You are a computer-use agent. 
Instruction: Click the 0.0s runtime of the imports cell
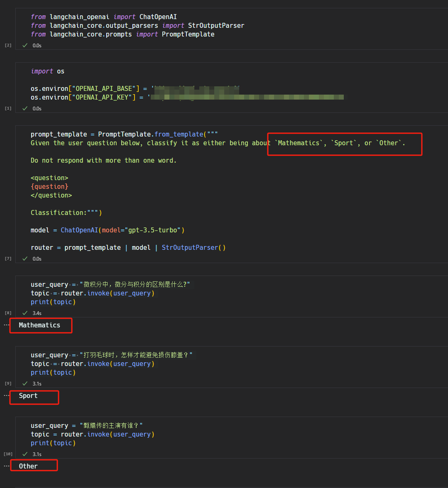click(x=37, y=45)
